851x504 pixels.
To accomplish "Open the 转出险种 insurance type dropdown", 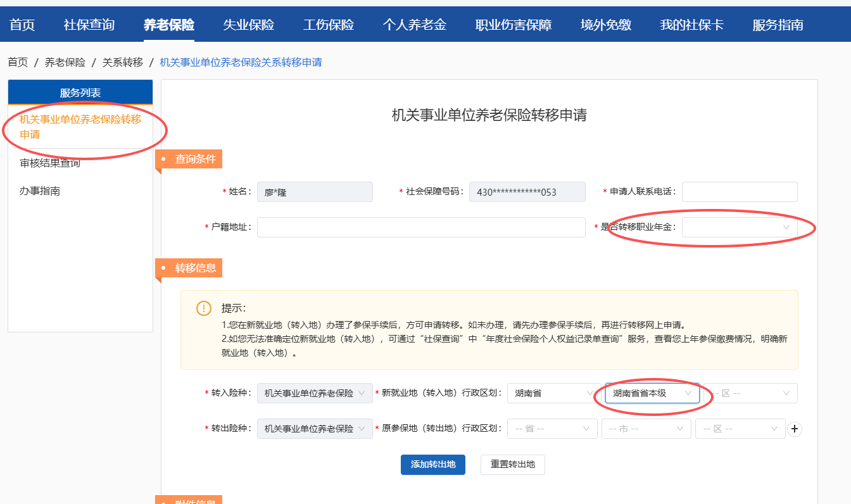I will click(x=314, y=429).
